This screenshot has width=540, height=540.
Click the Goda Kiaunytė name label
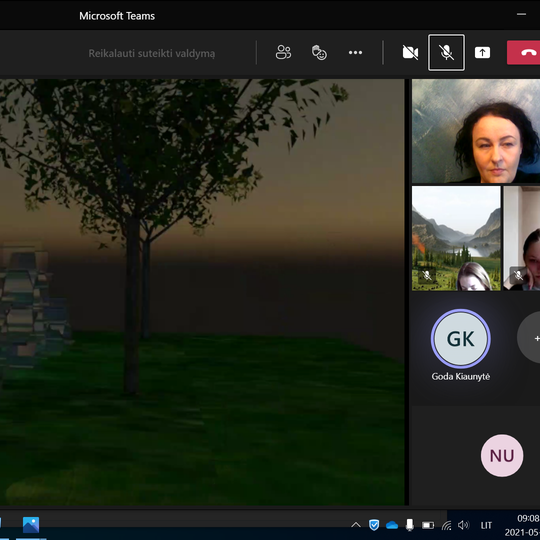[x=460, y=376]
